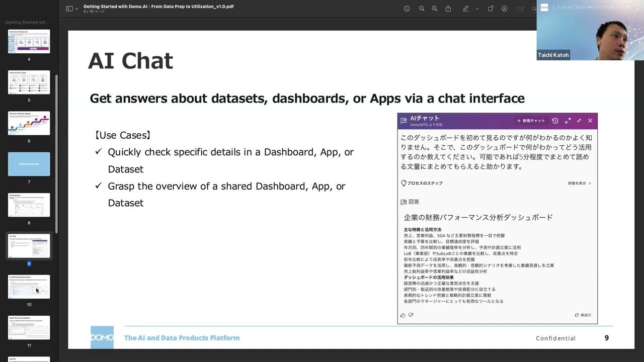This screenshot has height=362, width=644.
Task: Open the sidebar view toggle in Preview
Action: tap(69, 9)
